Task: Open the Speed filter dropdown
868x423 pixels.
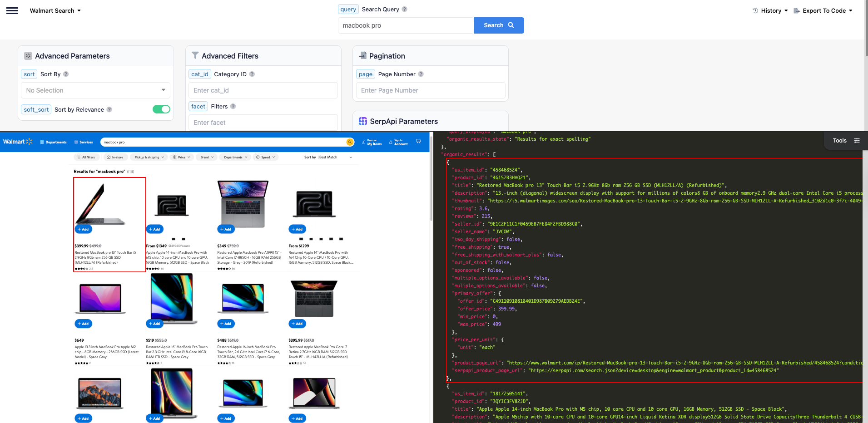Action: [x=265, y=157]
